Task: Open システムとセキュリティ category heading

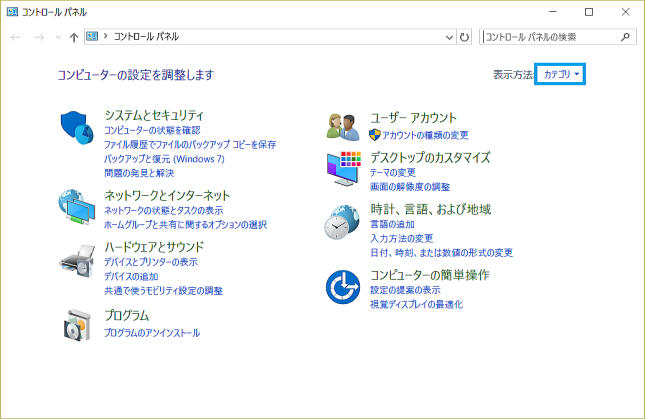Action: (x=154, y=115)
